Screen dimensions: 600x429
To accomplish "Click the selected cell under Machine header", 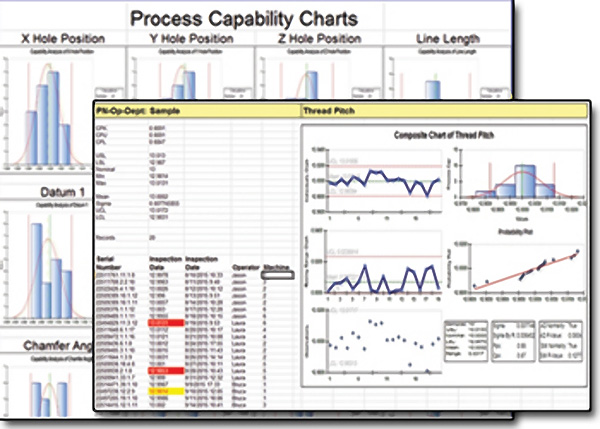I will (x=278, y=275).
